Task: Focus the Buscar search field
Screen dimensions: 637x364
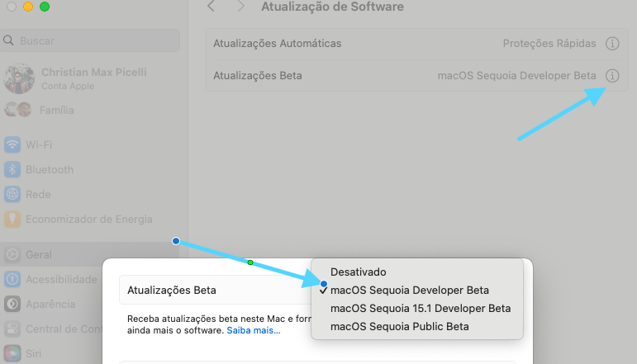Action: click(x=90, y=40)
